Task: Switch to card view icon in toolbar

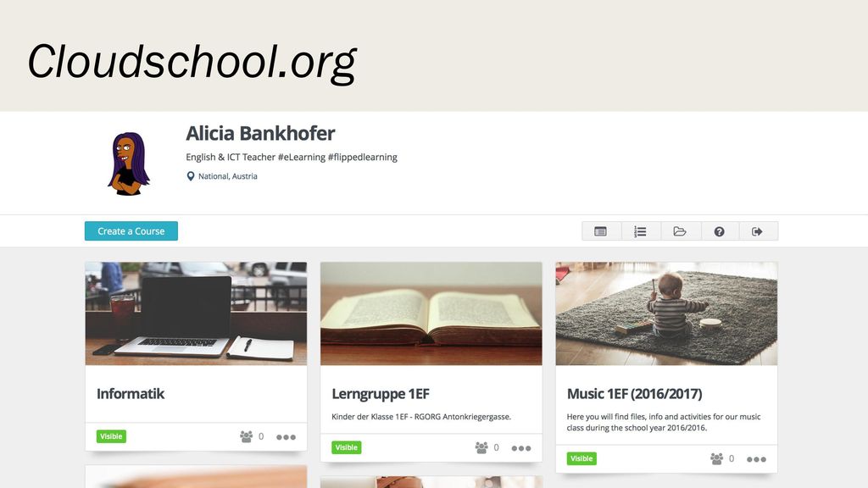Action: pos(601,231)
